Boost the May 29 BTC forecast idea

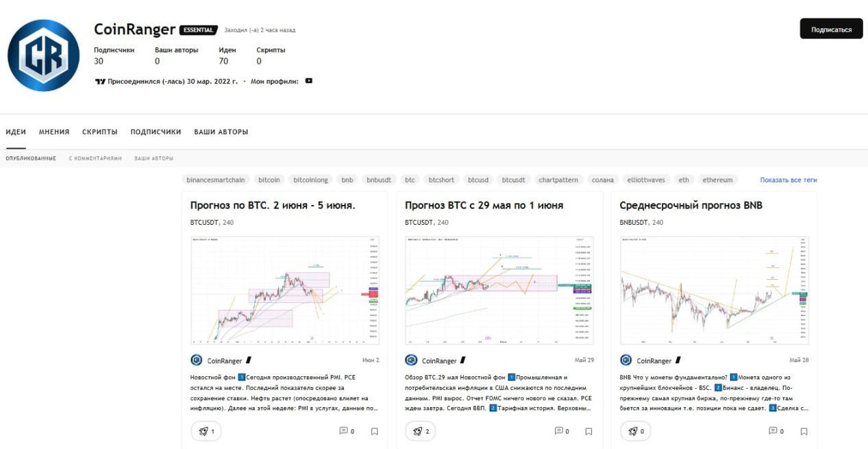421,431
